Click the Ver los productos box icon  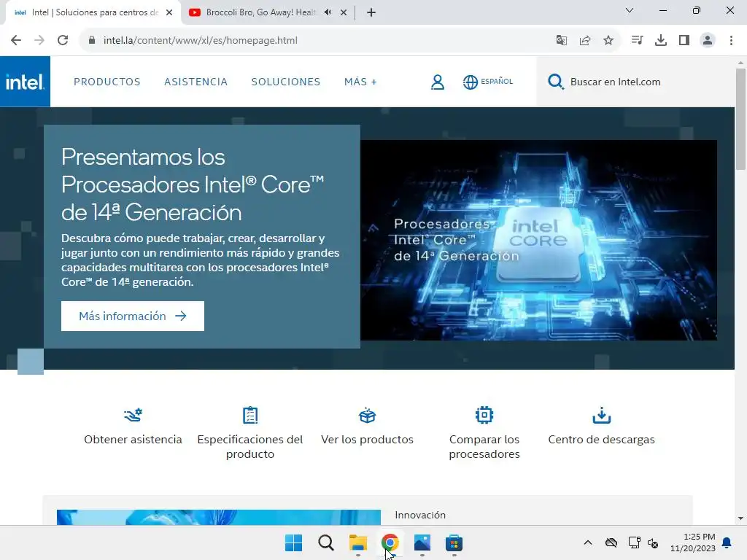(368, 415)
